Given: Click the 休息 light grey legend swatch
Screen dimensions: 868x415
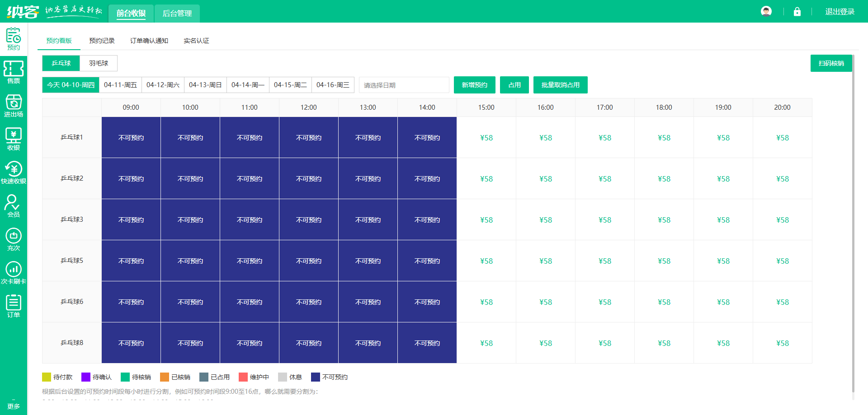Looking at the screenshot, I should tap(283, 377).
